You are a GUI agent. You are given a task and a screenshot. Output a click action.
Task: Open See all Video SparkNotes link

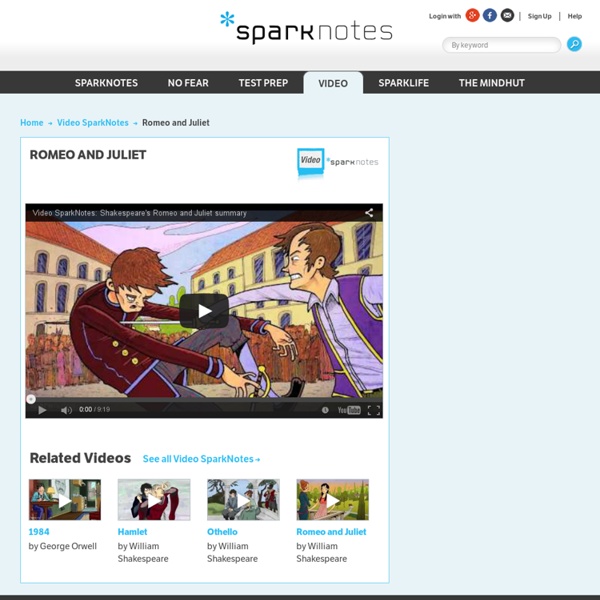click(201, 459)
